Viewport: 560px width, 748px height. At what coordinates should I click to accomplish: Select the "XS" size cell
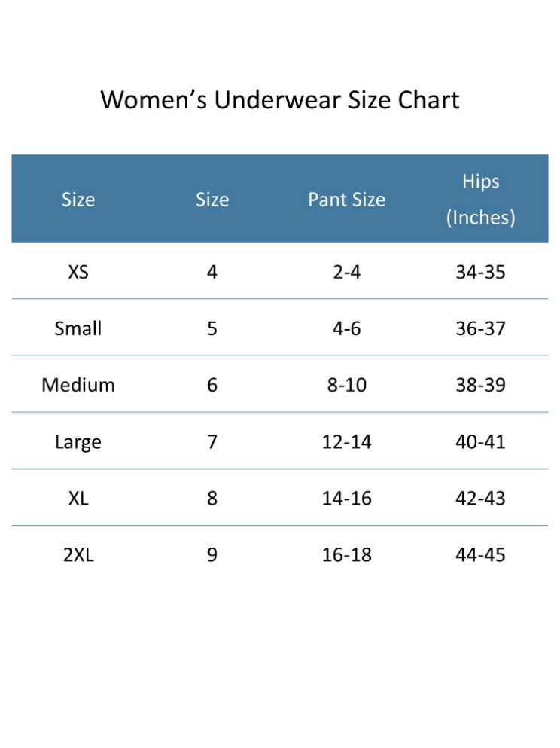point(78,272)
